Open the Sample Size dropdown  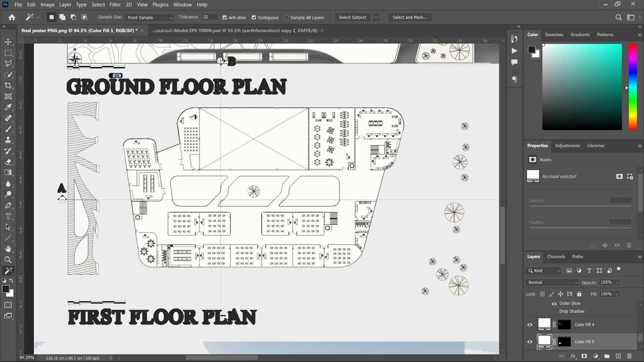pos(150,18)
